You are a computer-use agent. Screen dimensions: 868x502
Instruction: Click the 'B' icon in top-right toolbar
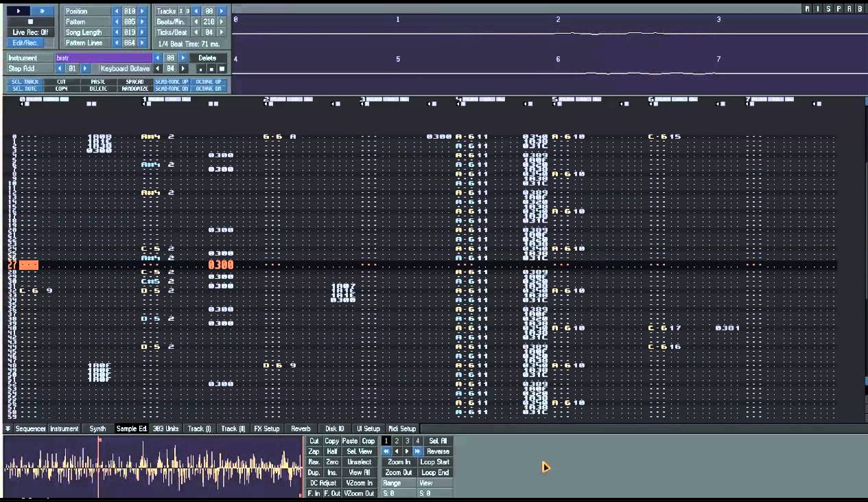pyautogui.click(x=859, y=8)
